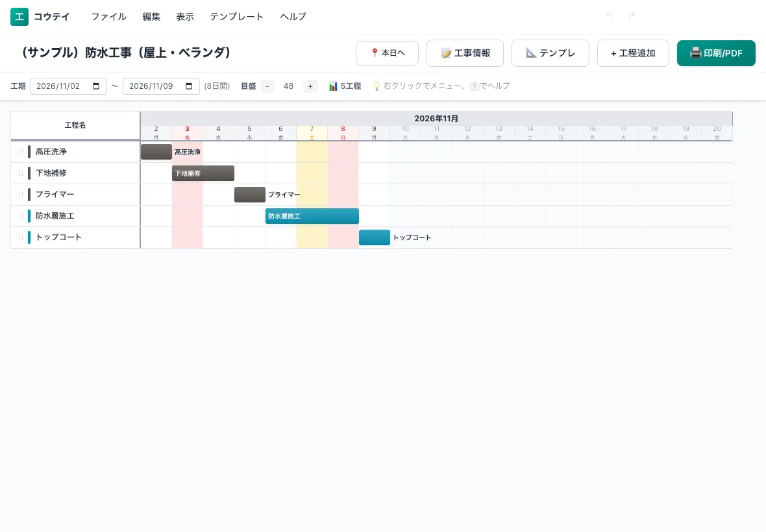Click day 20 column header

[x=717, y=133]
